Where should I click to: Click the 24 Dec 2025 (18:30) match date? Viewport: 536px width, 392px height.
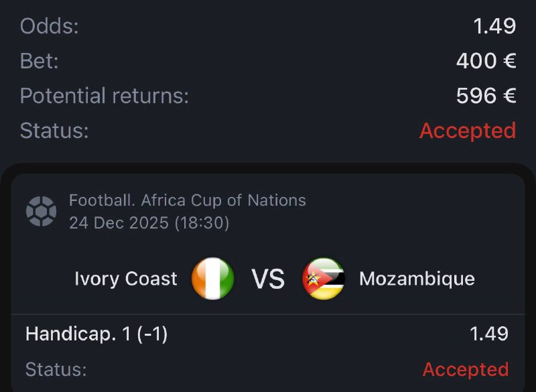[x=149, y=222]
